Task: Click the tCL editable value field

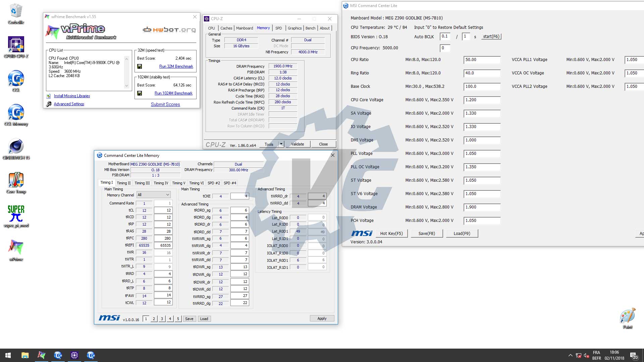Action: click(163, 210)
